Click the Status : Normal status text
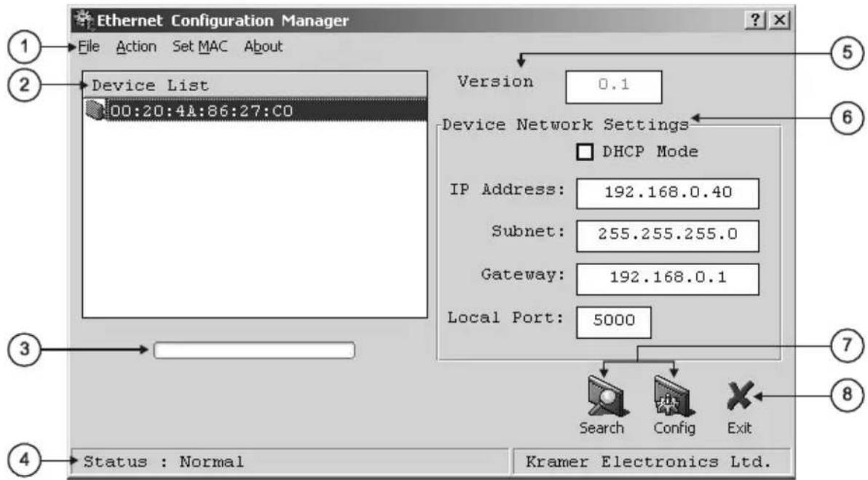Screen dimensions: 868x480 point(163,462)
